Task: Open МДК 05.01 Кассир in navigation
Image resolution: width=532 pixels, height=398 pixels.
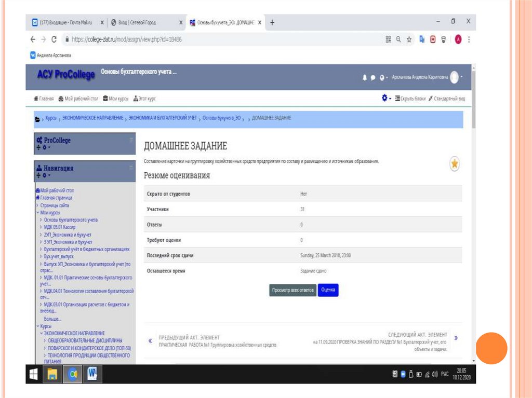Action: 60,227
